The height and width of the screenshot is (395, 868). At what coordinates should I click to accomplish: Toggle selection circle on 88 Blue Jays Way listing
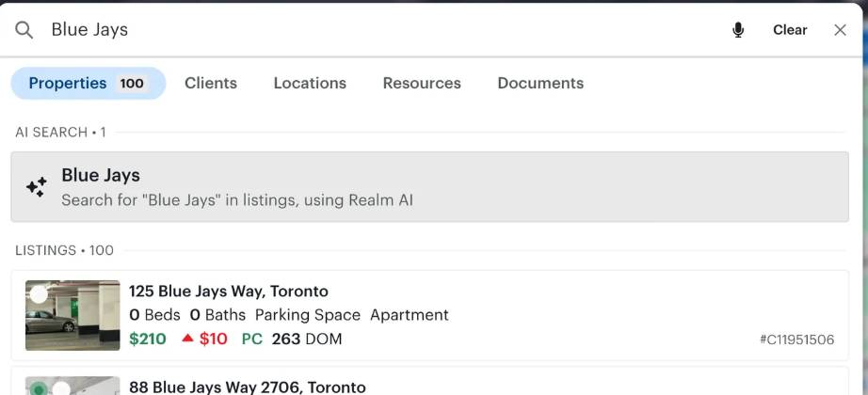point(61,388)
